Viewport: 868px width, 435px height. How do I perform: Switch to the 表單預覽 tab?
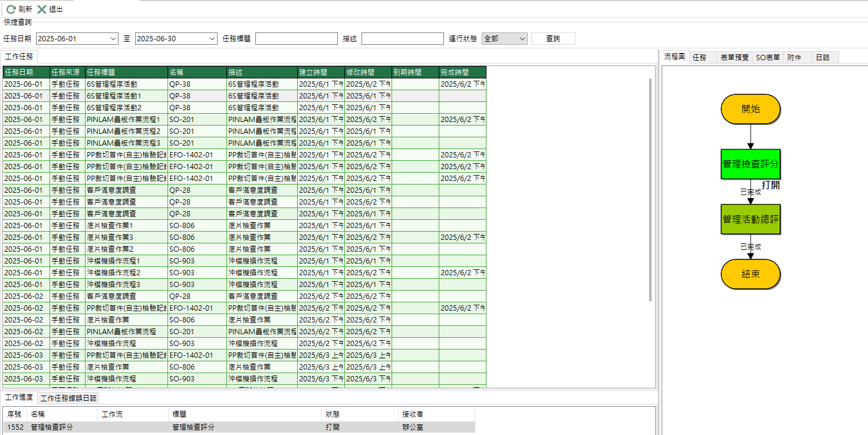coord(734,58)
